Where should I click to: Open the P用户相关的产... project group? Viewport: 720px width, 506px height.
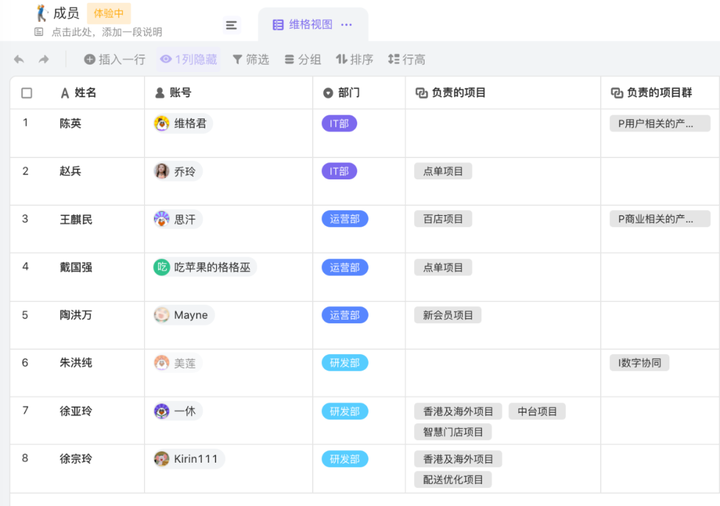click(660, 124)
